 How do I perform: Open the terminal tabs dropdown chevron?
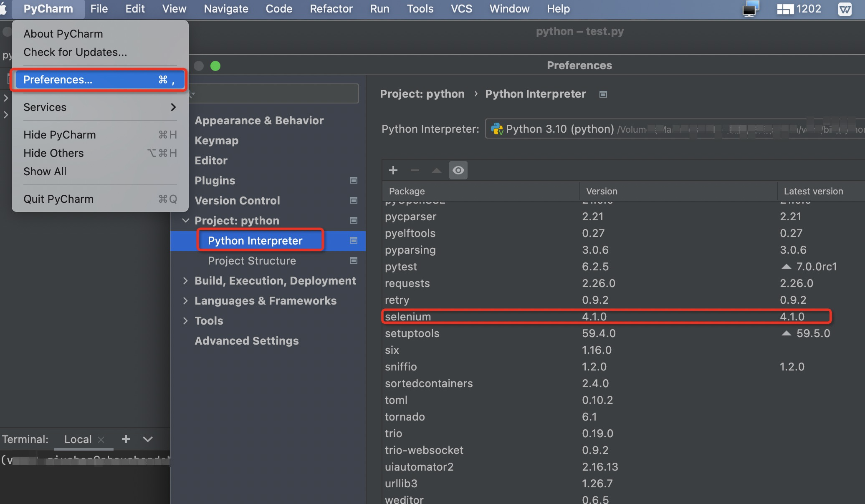click(148, 439)
